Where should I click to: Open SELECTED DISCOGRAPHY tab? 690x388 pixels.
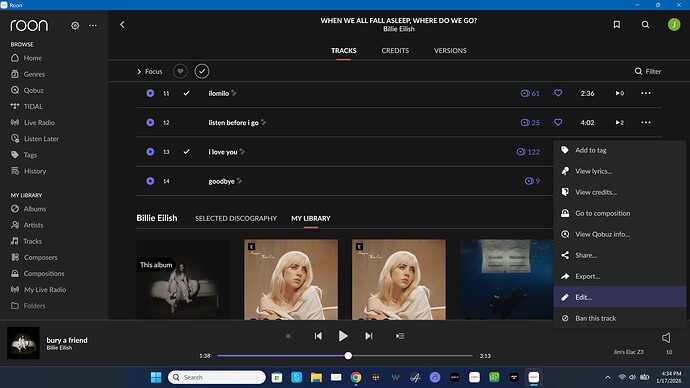(236, 218)
